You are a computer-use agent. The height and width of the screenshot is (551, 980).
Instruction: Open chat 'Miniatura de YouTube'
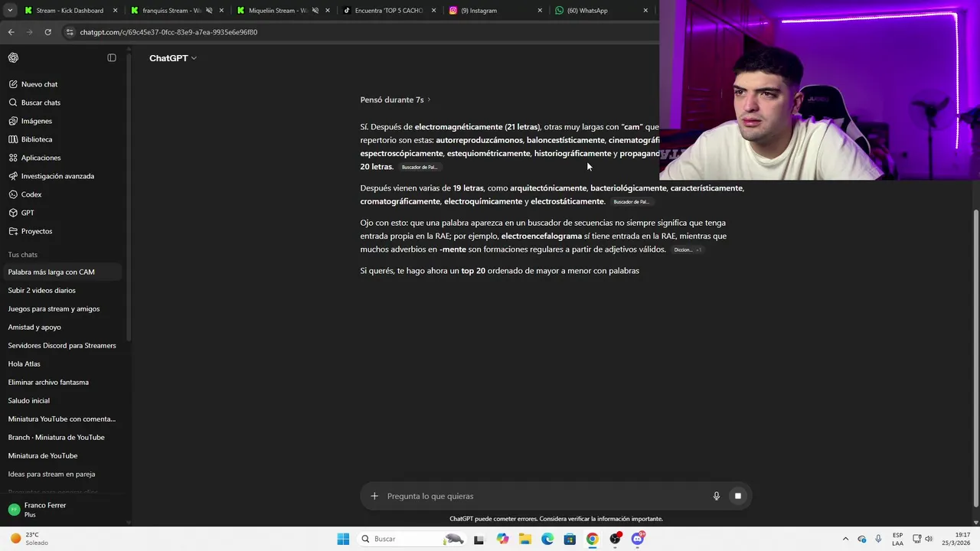point(61,456)
